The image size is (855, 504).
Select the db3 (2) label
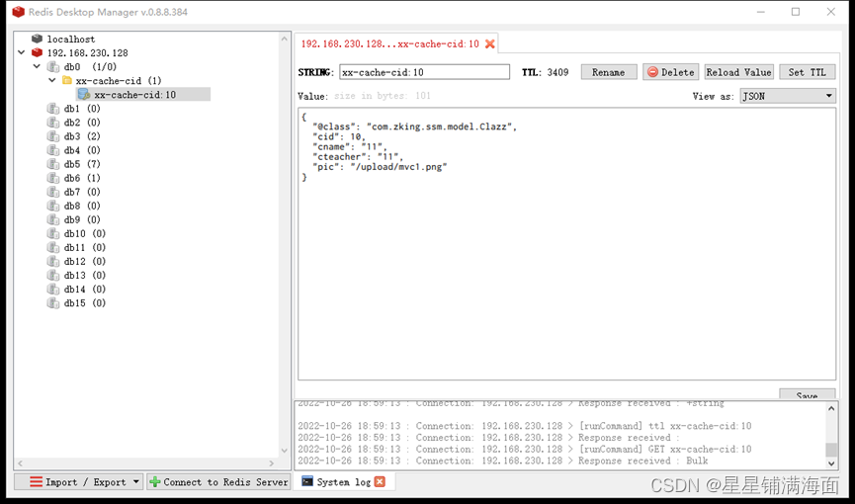[x=82, y=136]
